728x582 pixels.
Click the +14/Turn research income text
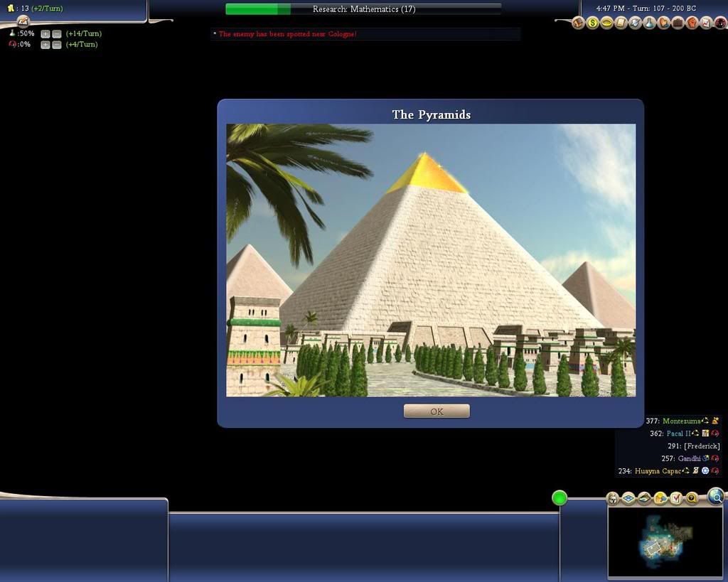point(84,33)
